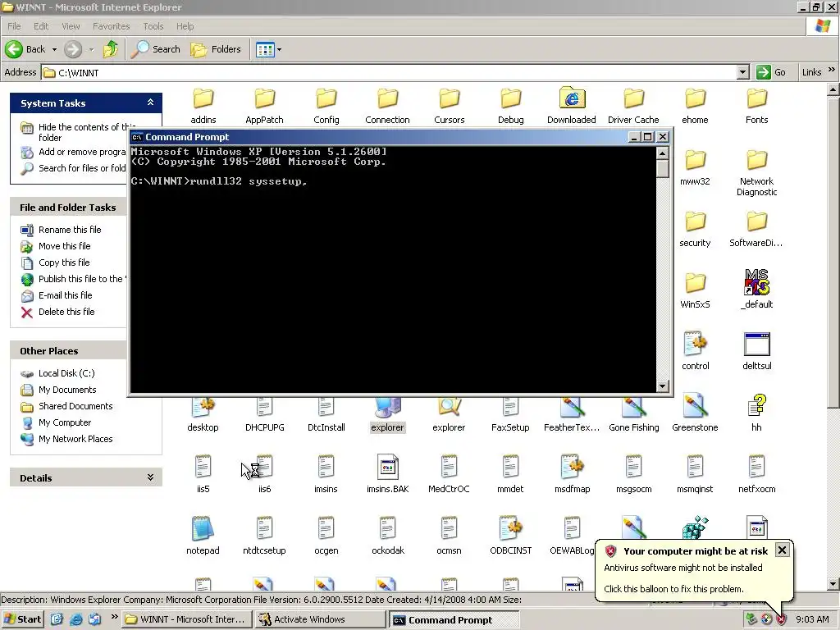
Task: Collapse the System Tasks panel
Action: (x=151, y=103)
